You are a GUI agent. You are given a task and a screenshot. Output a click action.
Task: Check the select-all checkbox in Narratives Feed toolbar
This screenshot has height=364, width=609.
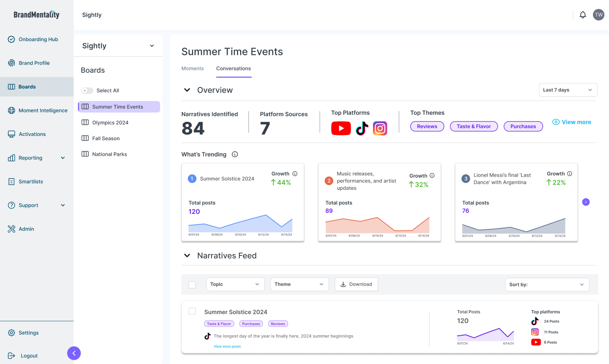(192, 285)
